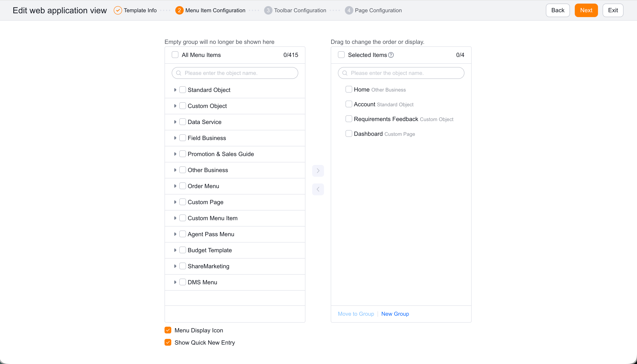Tick the Order Menu checkbox

tap(183, 186)
